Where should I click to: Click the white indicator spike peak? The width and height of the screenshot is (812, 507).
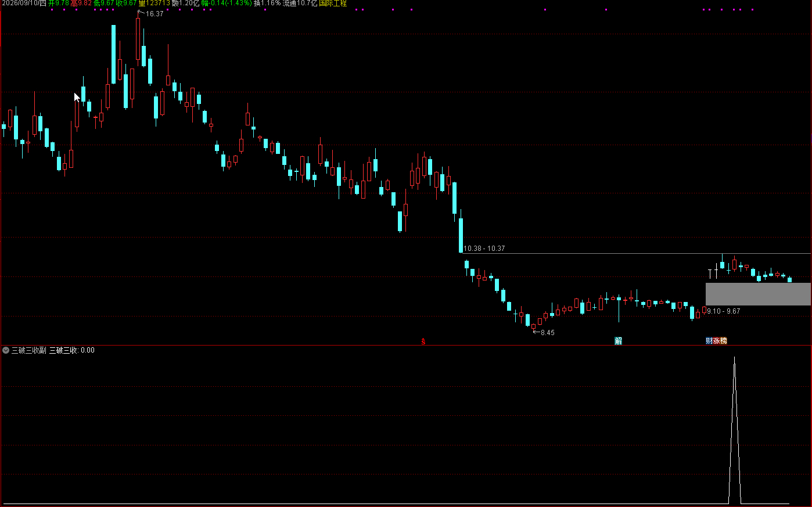[735, 359]
